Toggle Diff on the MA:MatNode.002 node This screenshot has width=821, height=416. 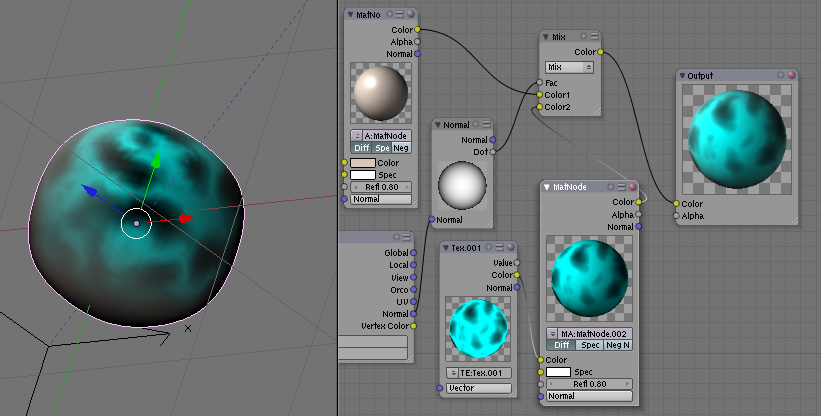(561, 345)
